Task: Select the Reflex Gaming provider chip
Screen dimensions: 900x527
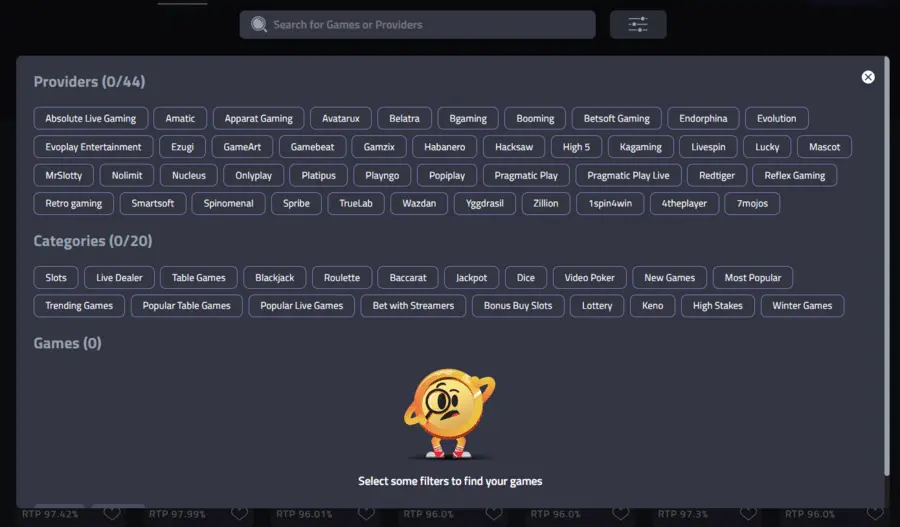Action: pos(794,175)
